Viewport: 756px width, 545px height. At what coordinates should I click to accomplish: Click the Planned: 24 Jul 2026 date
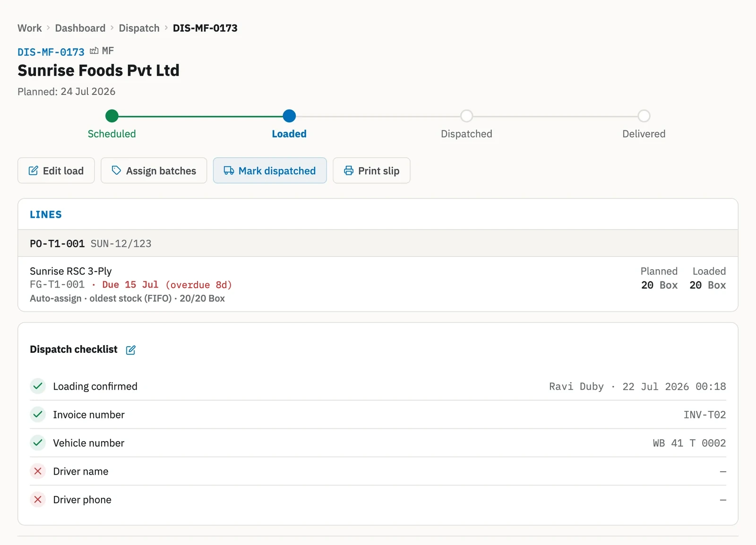tap(67, 92)
